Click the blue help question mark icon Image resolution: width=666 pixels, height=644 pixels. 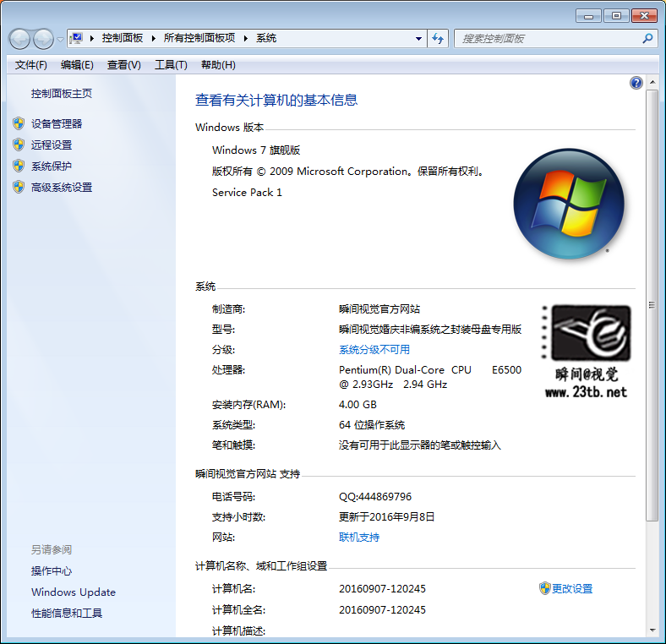point(636,83)
